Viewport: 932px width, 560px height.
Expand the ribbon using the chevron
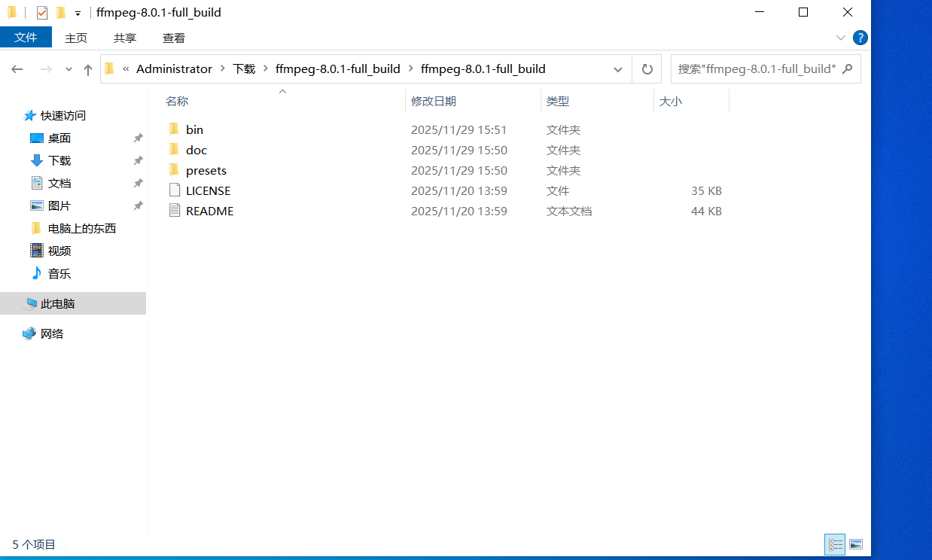[x=841, y=38]
